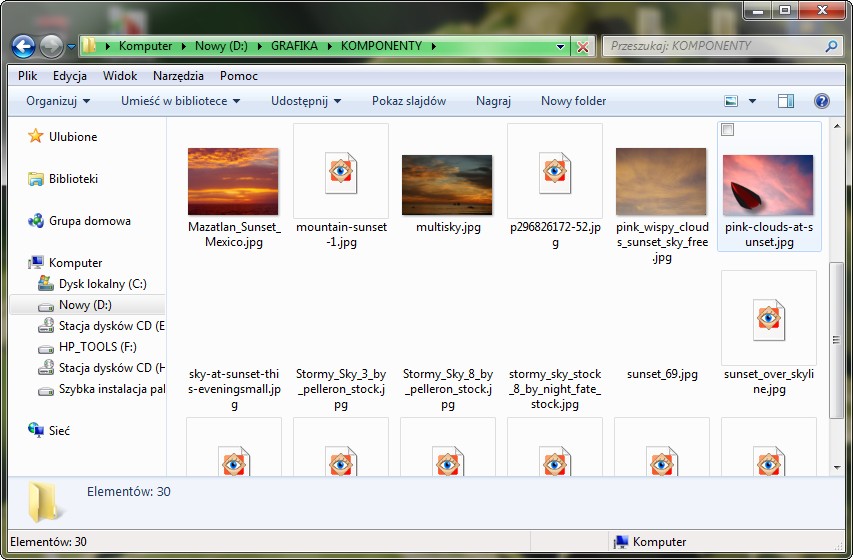853x560 pixels.
Task: Open HP_TOOLS (F:) drive
Action: (97, 347)
